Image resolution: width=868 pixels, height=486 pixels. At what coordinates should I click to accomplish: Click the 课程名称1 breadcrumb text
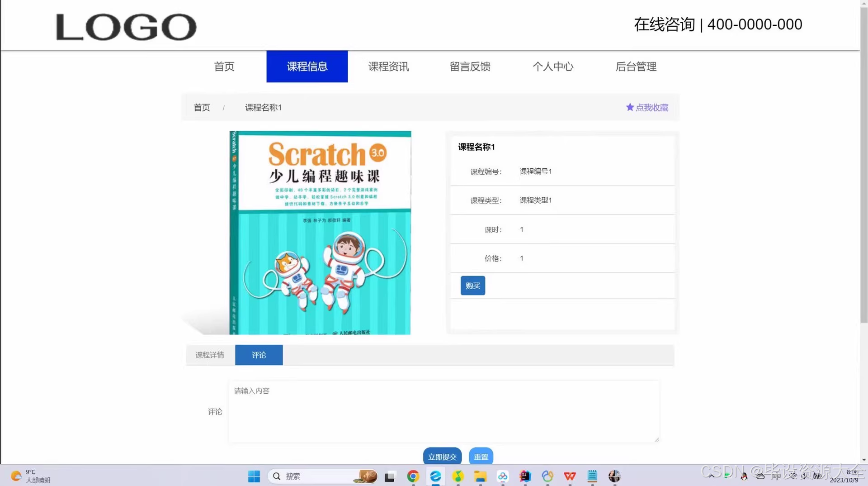point(263,107)
